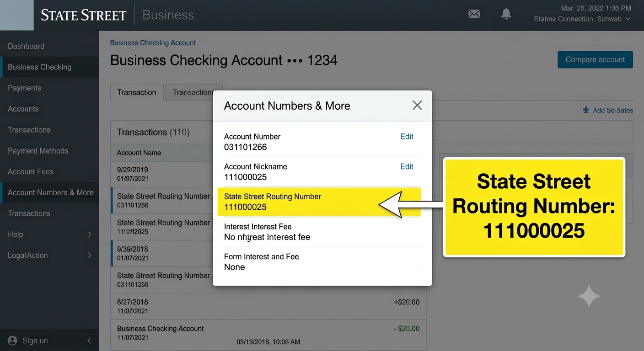The image size is (644, 351).
Task: Click the Transactions (110) heading
Action: click(x=153, y=132)
